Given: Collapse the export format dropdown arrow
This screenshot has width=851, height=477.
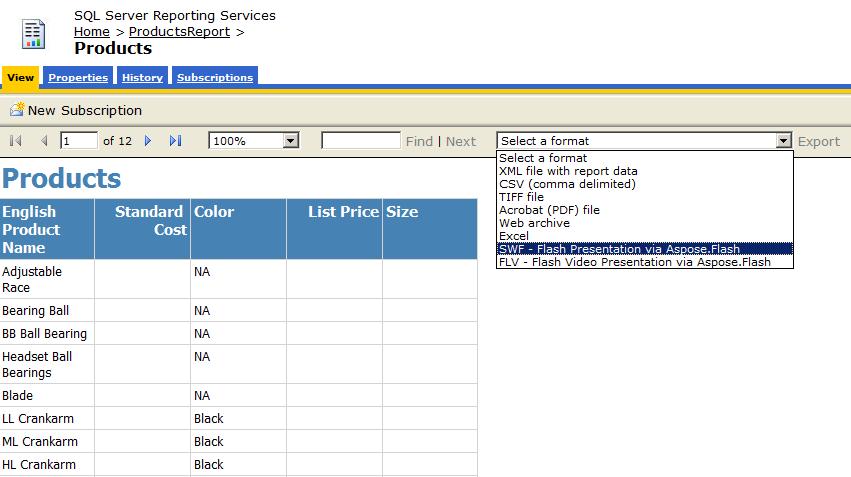Looking at the screenshot, I should tap(783, 141).
